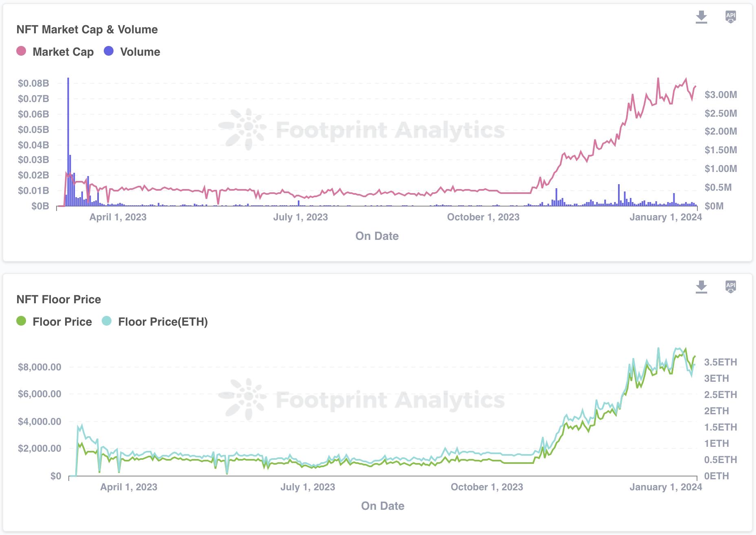
Task: Download the NFT Floor Price chart data
Action: pos(701,287)
